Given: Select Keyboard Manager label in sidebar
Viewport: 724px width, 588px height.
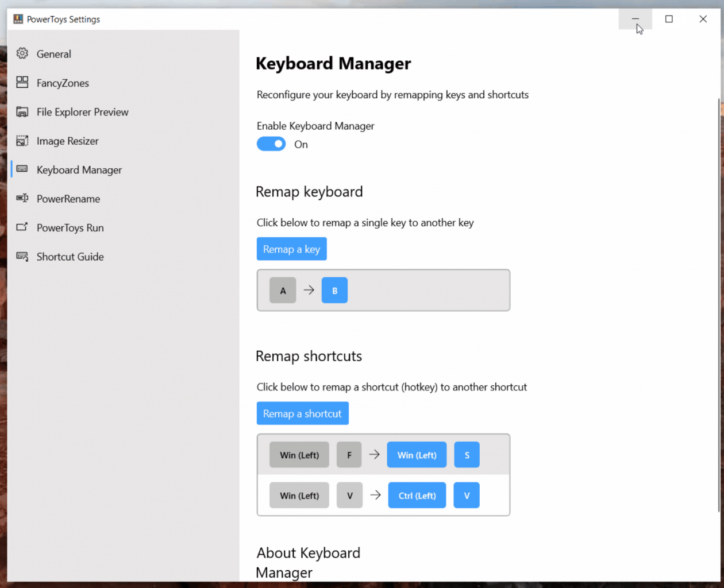Looking at the screenshot, I should click(x=79, y=170).
